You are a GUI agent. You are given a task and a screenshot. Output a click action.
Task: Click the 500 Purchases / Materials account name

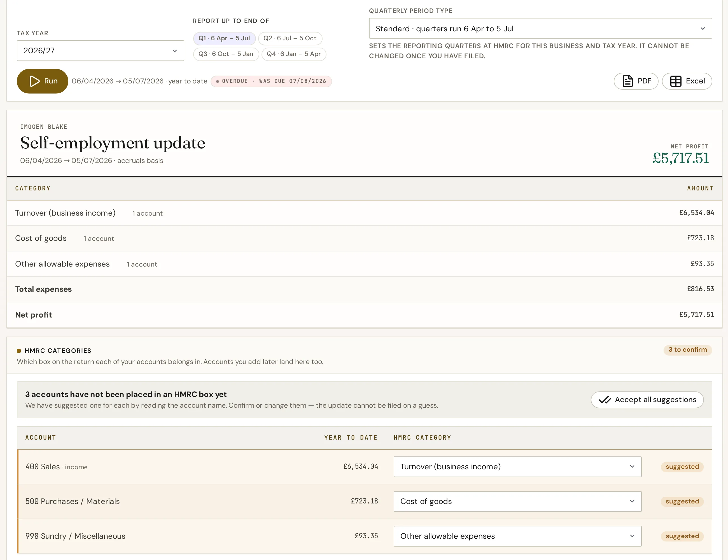pyautogui.click(x=72, y=501)
